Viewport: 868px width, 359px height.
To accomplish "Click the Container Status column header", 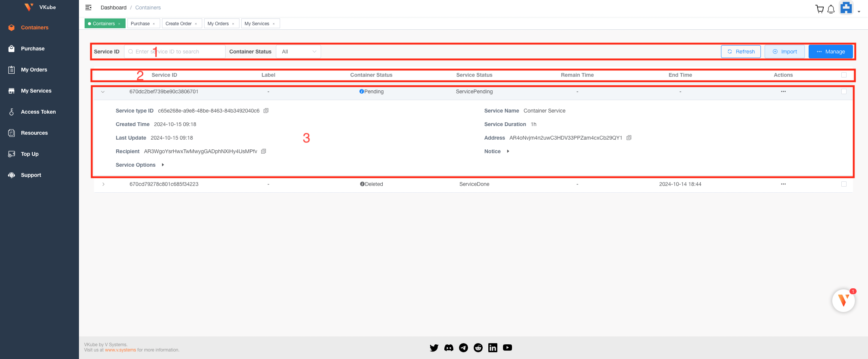I will pyautogui.click(x=371, y=75).
